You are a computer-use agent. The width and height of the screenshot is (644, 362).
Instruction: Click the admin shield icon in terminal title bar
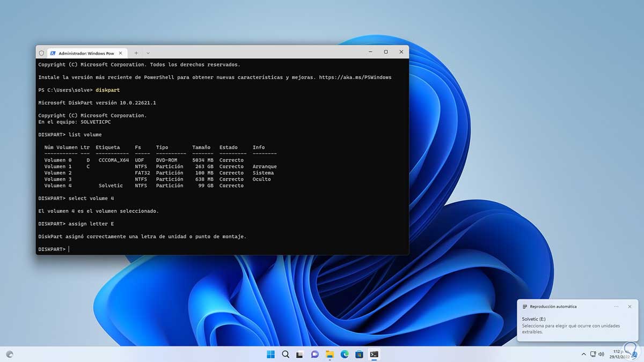pos(41,53)
